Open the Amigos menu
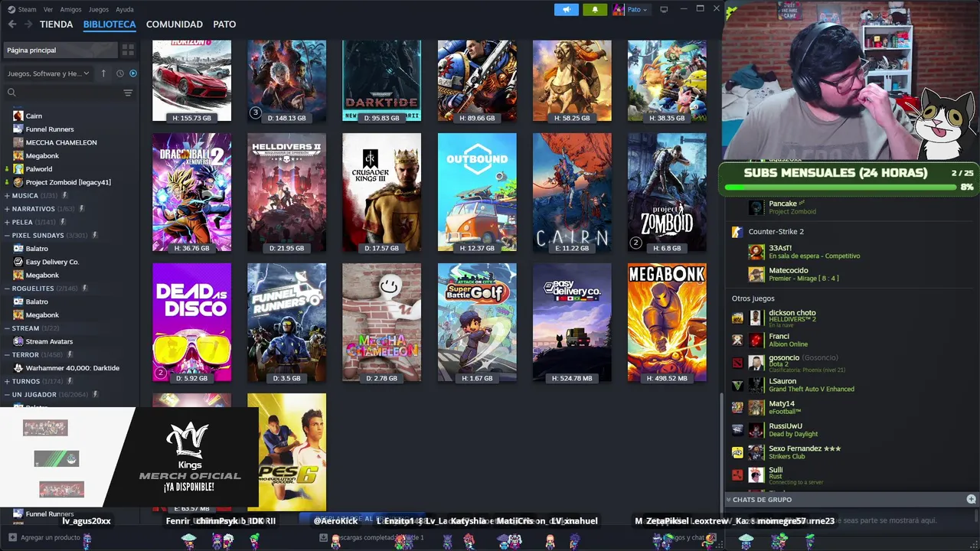 click(70, 9)
